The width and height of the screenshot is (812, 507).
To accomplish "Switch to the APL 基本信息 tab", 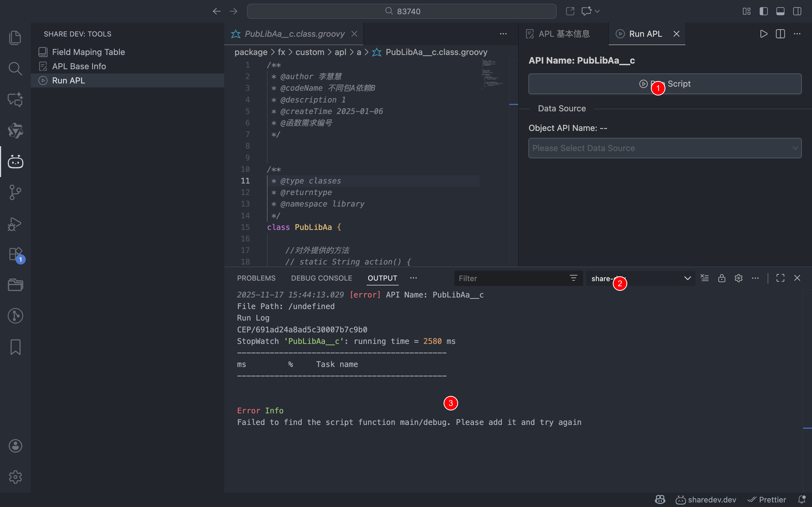I will [x=564, y=34].
